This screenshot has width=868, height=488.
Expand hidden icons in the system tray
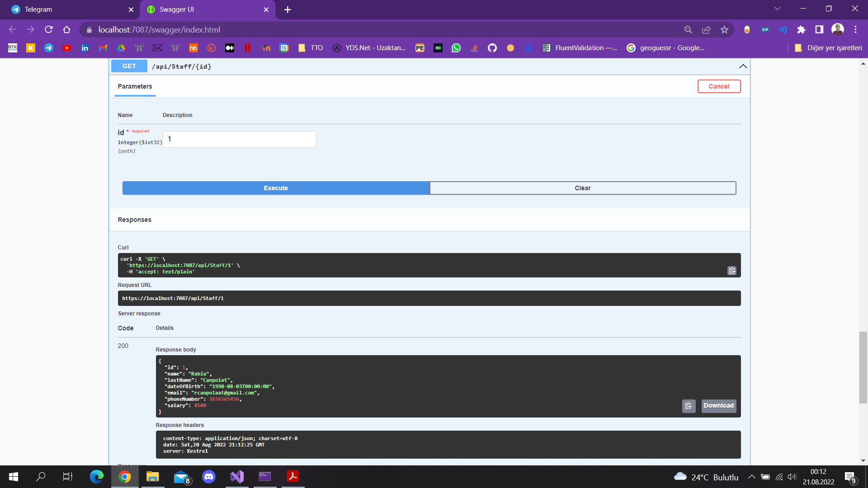click(x=752, y=477)
